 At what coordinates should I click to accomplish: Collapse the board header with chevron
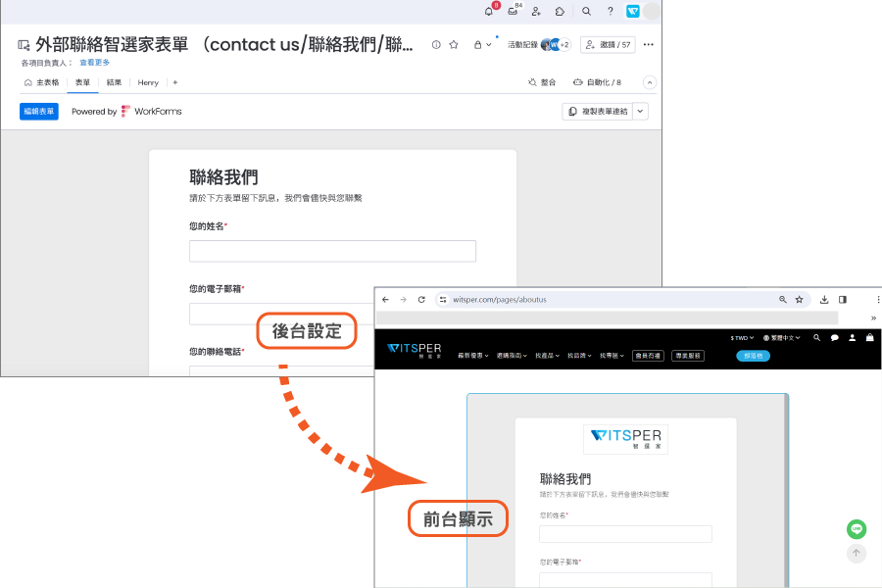click(650, 82)
